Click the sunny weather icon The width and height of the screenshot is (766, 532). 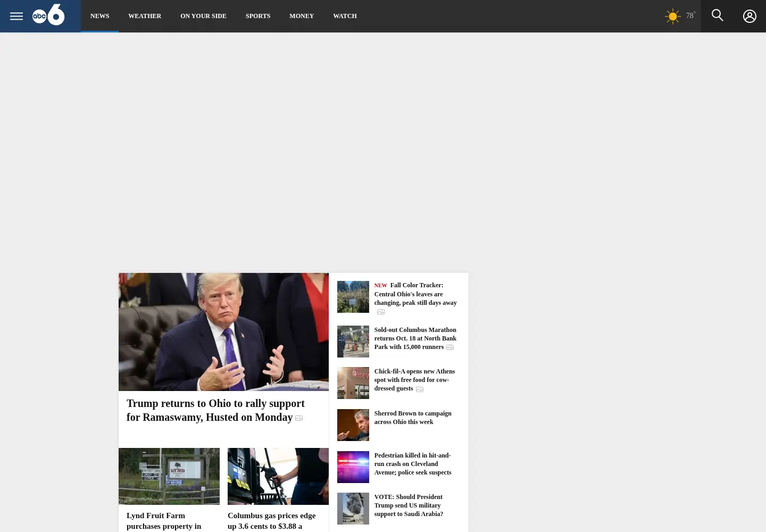[x=672, y=16]
